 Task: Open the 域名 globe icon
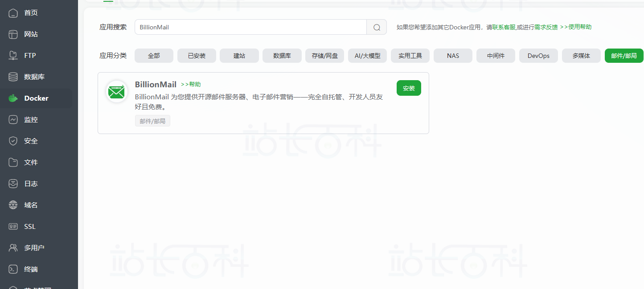point(13,205)
